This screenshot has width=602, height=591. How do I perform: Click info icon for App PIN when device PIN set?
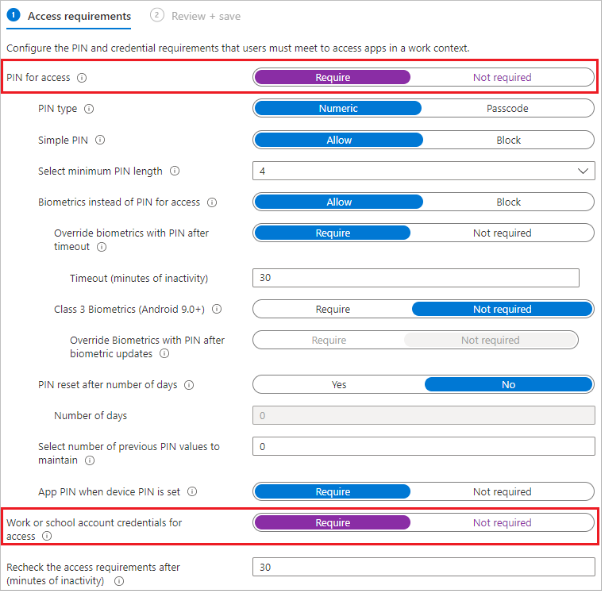pyautogui.click(x=192, y=491)
